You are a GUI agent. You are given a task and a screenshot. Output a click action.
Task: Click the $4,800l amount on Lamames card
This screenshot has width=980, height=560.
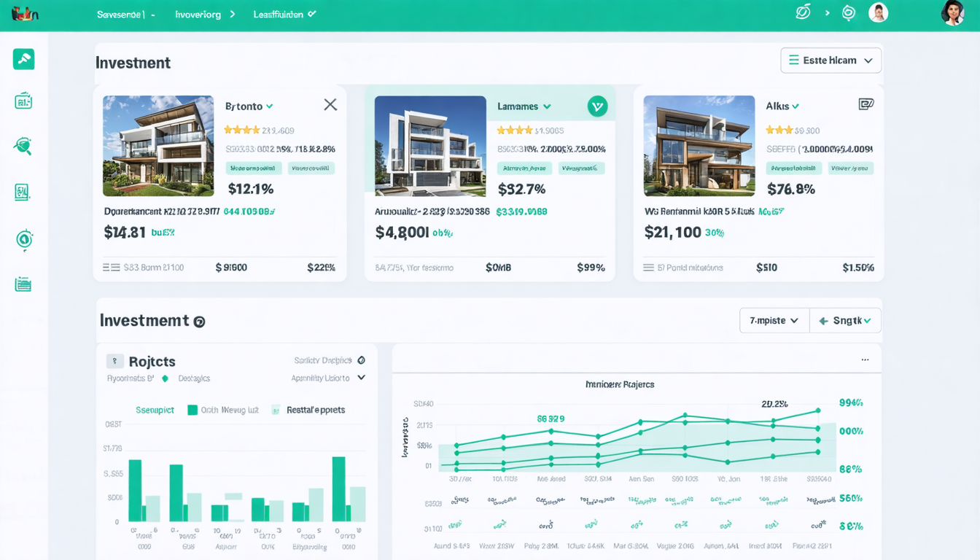tap(402, 233)
